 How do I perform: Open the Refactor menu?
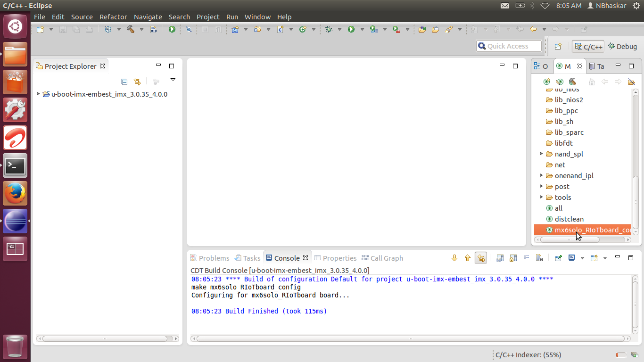[x=113, y=16]
